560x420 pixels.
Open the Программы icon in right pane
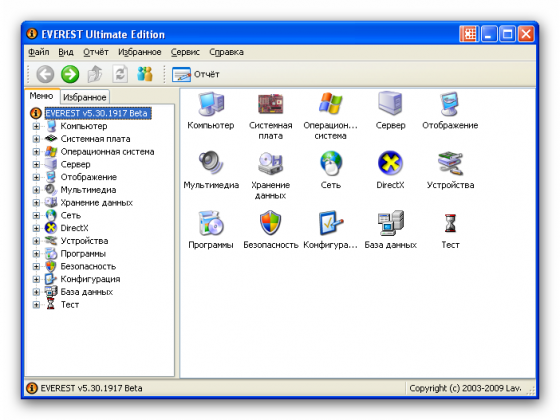(211, 223)
